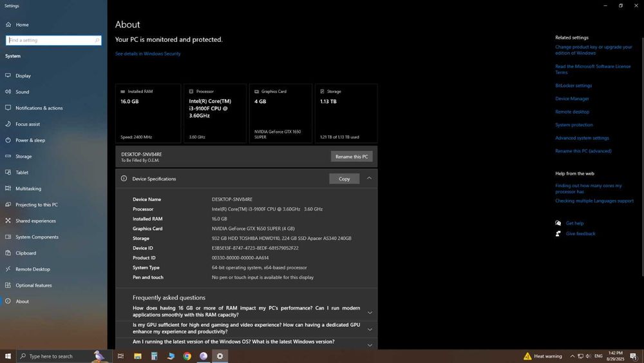644x363 pixels.
Task: Go to Notifications & actions
Action: tap(39, 108)
